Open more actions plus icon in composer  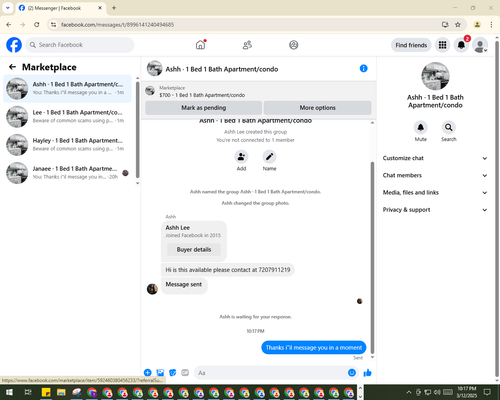coord(148,373)
